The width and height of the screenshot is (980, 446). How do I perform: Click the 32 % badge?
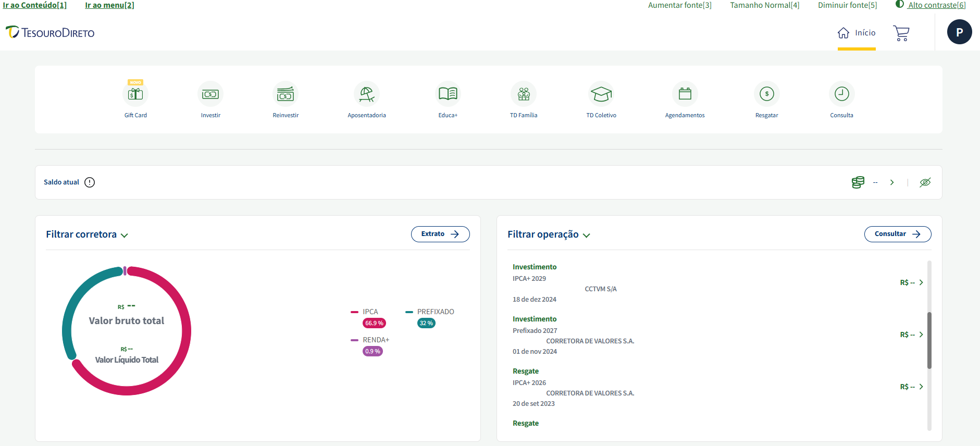coord(426,323)
